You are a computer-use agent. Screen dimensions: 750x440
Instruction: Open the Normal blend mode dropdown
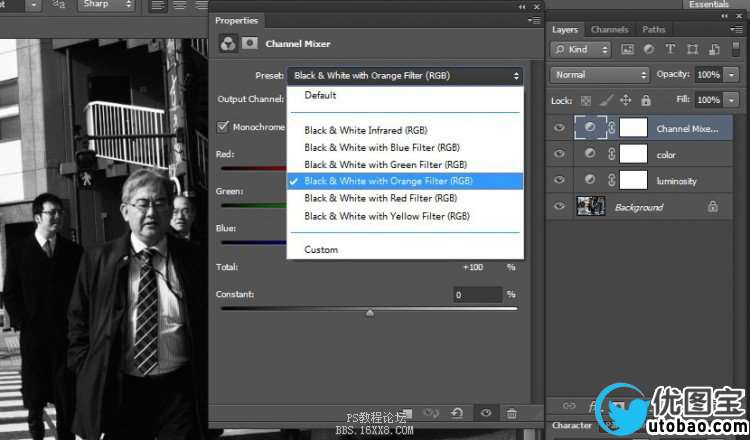point(600,75)
